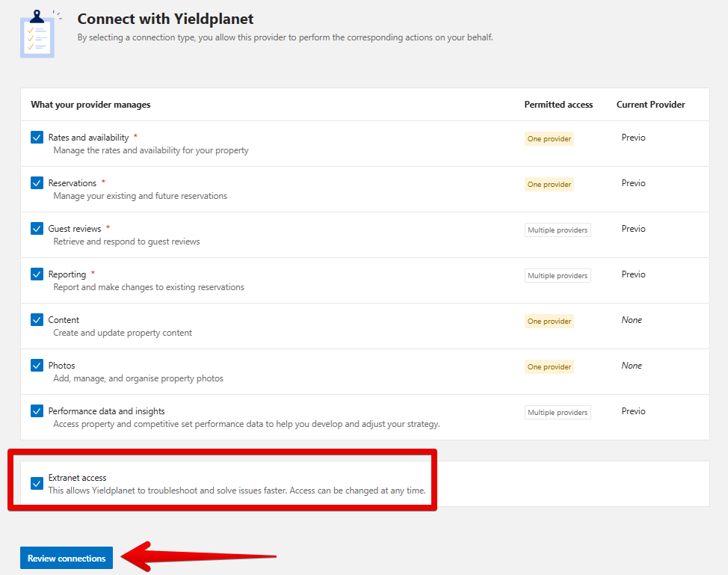Click Multiple providers badge for Performance data
728x575 pixels.
pyautogui.click(x=558, y=413)
